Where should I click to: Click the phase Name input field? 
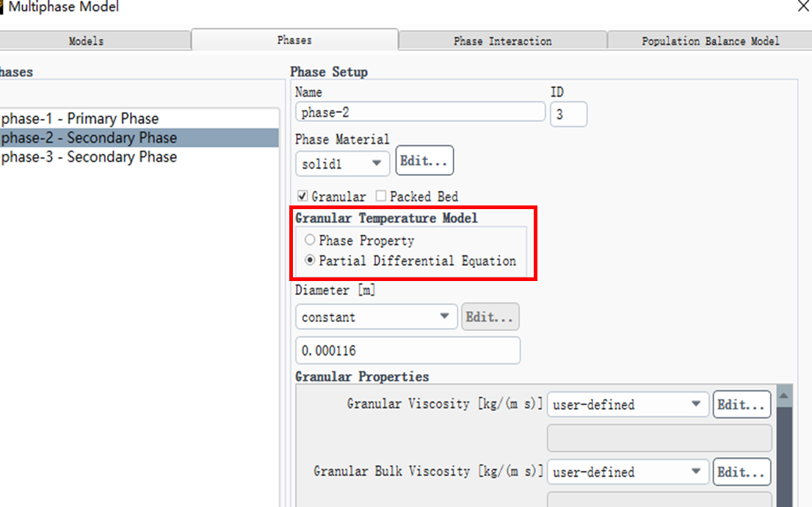pyautogui.click(x=420, y=112)
